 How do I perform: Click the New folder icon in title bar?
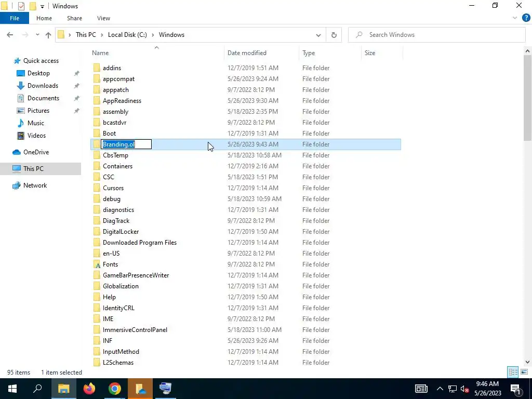coord(33,6)
